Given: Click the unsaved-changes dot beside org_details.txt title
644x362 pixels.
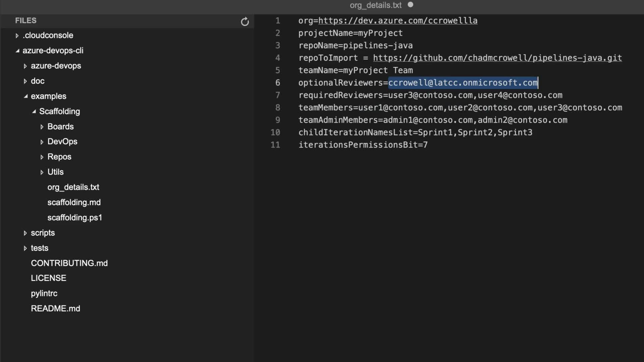Looking at the screenshot, I should pyautogui.click(x=410, y=5).
